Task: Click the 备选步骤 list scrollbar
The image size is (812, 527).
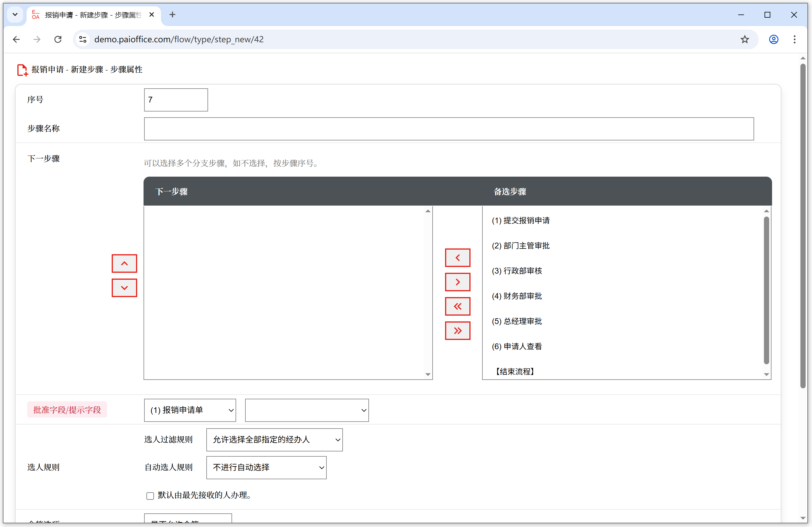Action: (766, 290)
